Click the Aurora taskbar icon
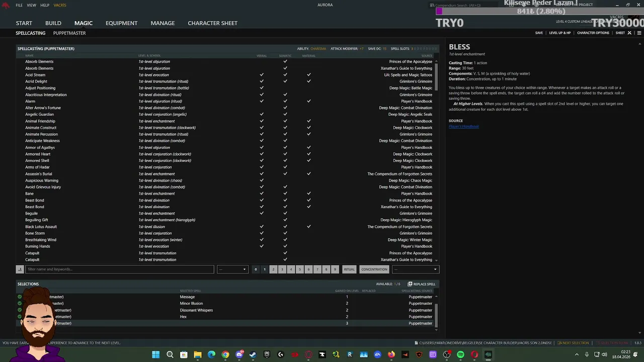Screen dimensions: 644x362 (488, 354)
